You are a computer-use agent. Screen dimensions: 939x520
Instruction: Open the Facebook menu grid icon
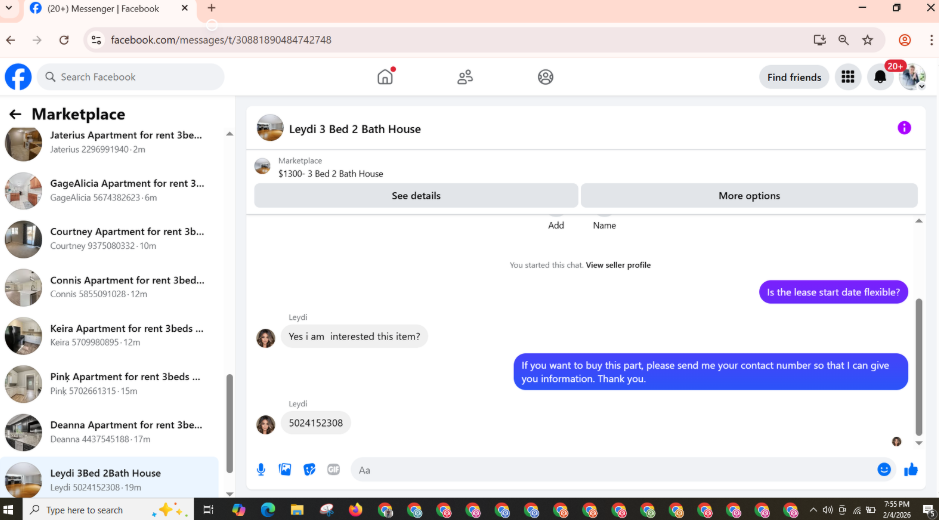click(847, 77)
